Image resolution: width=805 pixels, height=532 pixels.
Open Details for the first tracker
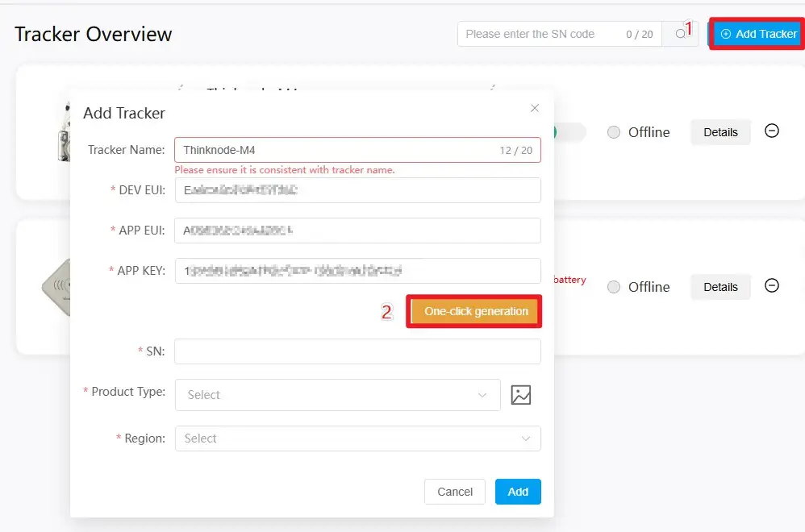tap(720, 132)
